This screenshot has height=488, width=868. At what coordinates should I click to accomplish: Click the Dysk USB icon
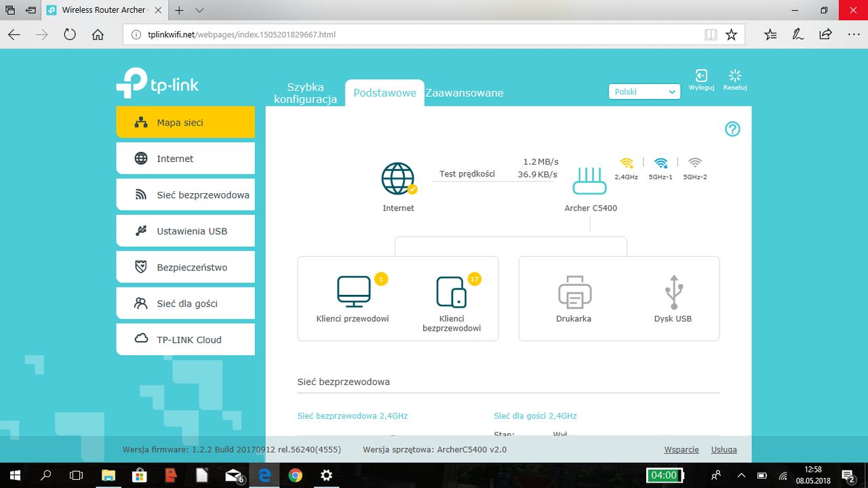673,291
